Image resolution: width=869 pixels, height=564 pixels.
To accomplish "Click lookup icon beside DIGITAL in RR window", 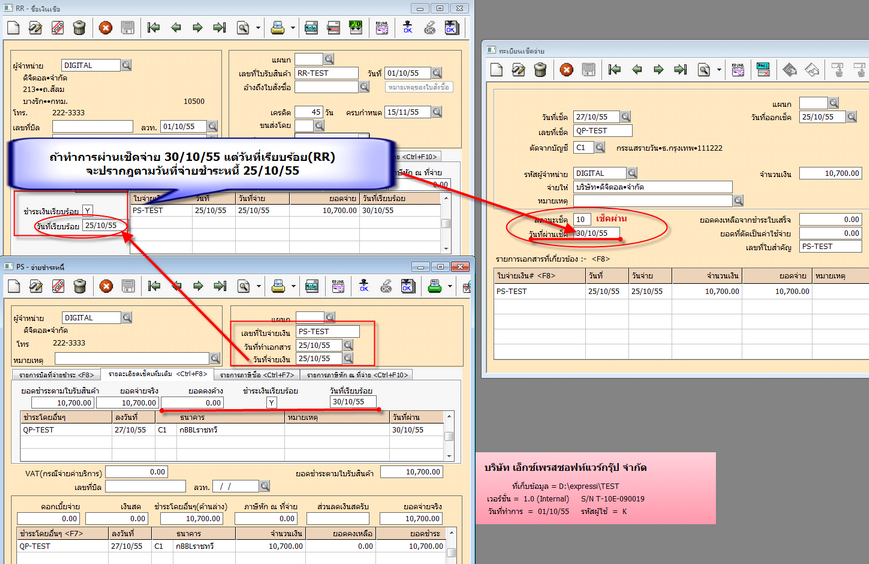I will click(127, 65).
